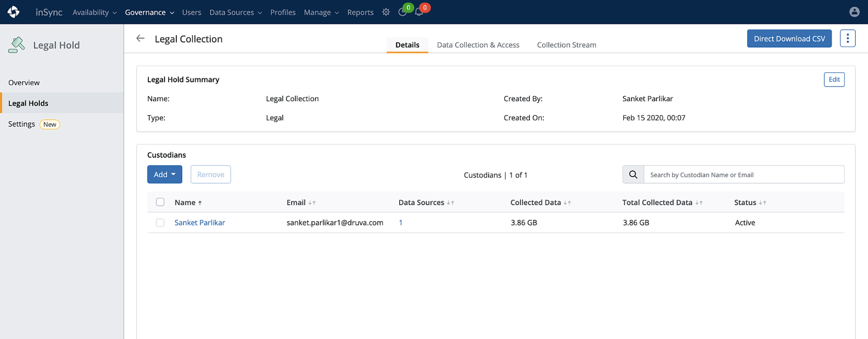Switch to the Details tab
The width and height of the screenshot is (868, 339).
(407, 45)
